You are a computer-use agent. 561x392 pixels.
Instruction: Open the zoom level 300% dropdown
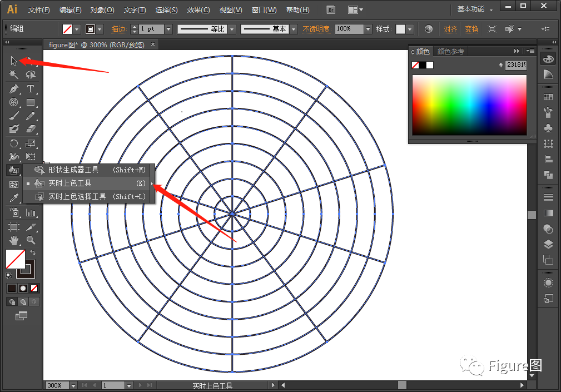point(73,385)
